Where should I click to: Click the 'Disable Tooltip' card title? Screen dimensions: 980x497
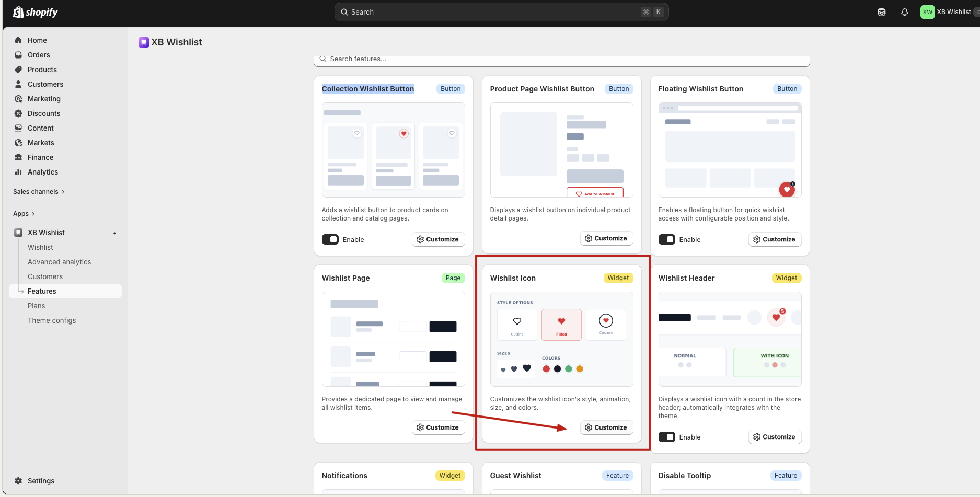[x=684, y=476]
